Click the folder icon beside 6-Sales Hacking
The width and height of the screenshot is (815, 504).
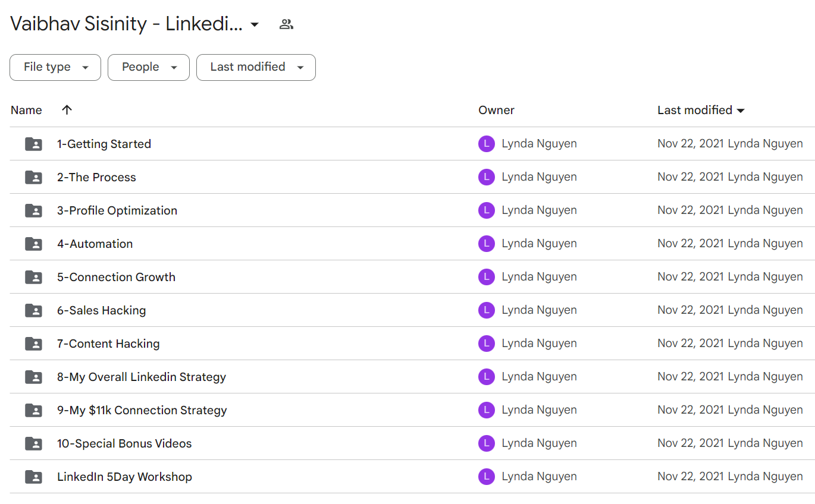point(33,310)
